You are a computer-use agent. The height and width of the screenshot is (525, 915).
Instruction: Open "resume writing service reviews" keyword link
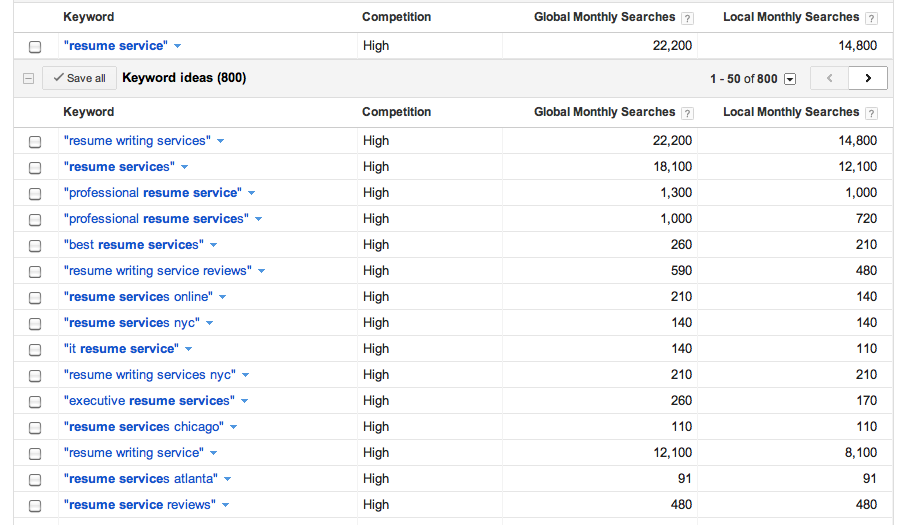tap(158, 271)
